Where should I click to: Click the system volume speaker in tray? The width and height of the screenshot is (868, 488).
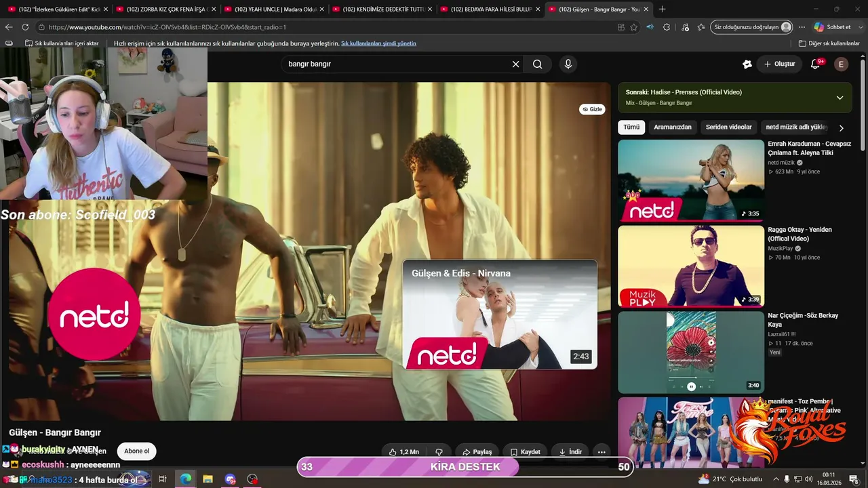coord(808,479)
